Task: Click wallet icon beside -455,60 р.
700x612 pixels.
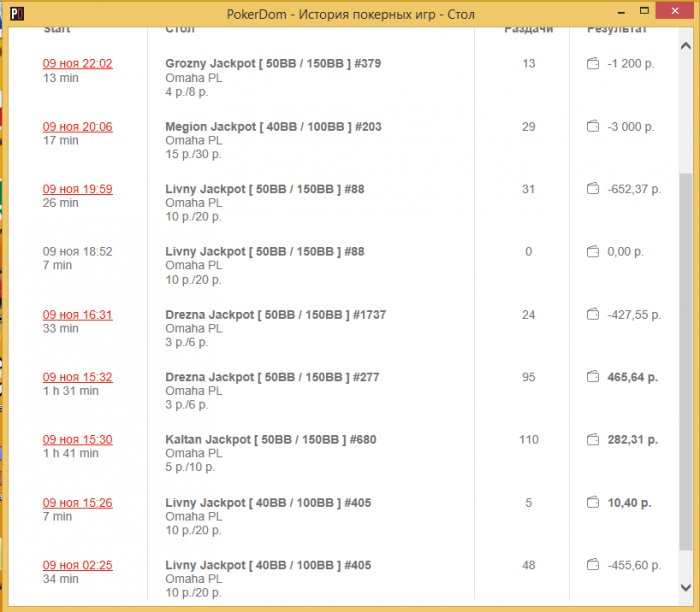Action: coord(593,565)
